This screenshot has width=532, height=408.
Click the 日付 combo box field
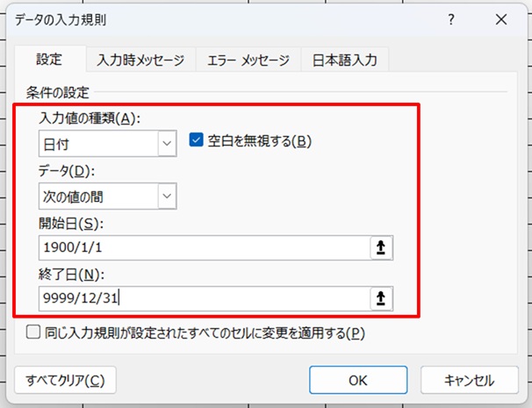(97, 143)
